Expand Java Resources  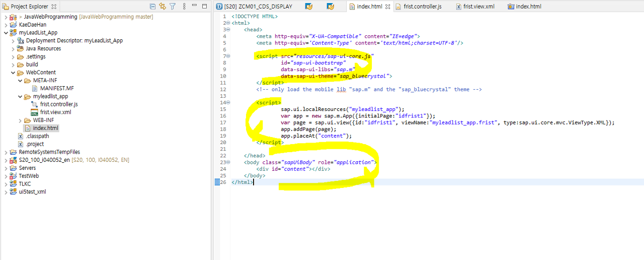13,49
